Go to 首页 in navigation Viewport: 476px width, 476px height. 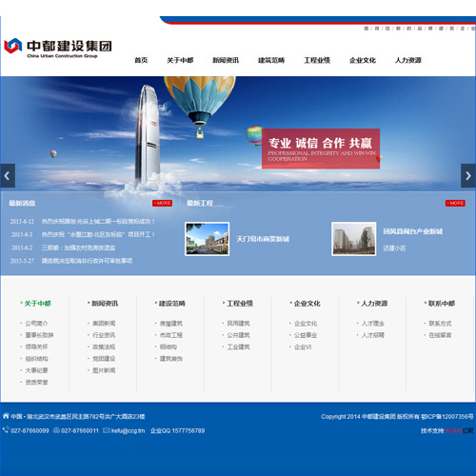pyautogui.click(x=141, y=60)
